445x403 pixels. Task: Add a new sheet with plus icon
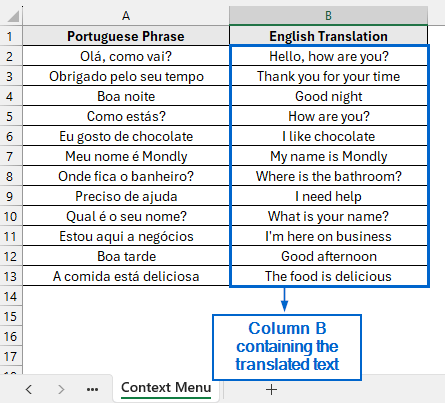(x=271, y=389)
